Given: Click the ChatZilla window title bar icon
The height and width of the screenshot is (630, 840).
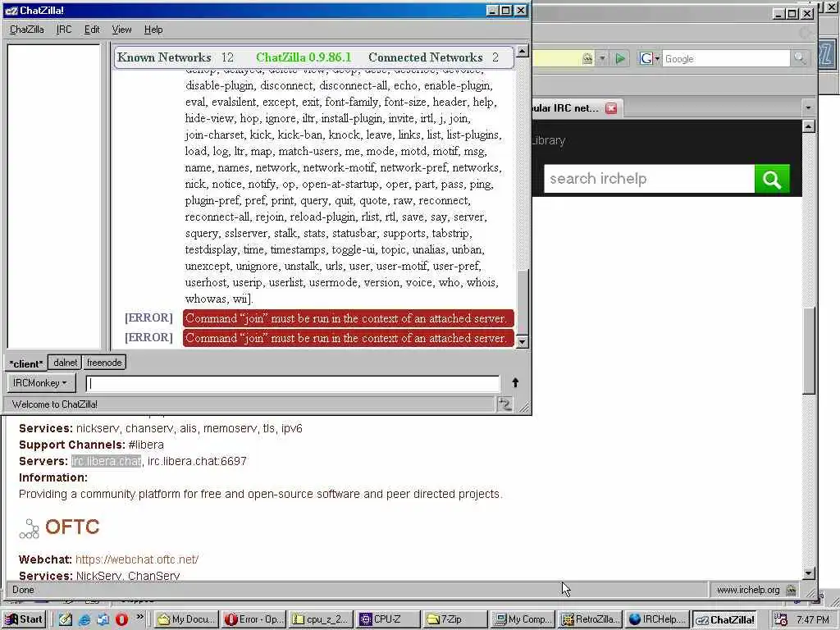Looking at the screenshot, I should coord(11,10).
